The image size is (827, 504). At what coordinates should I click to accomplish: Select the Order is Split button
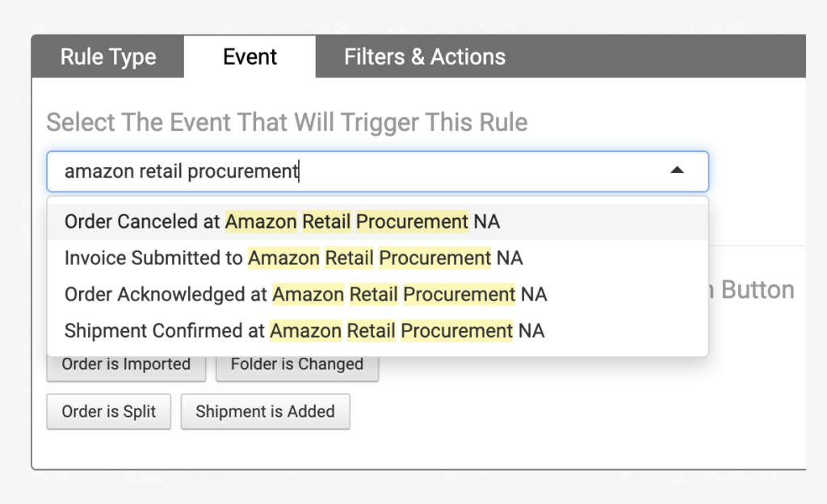(109, 411)
